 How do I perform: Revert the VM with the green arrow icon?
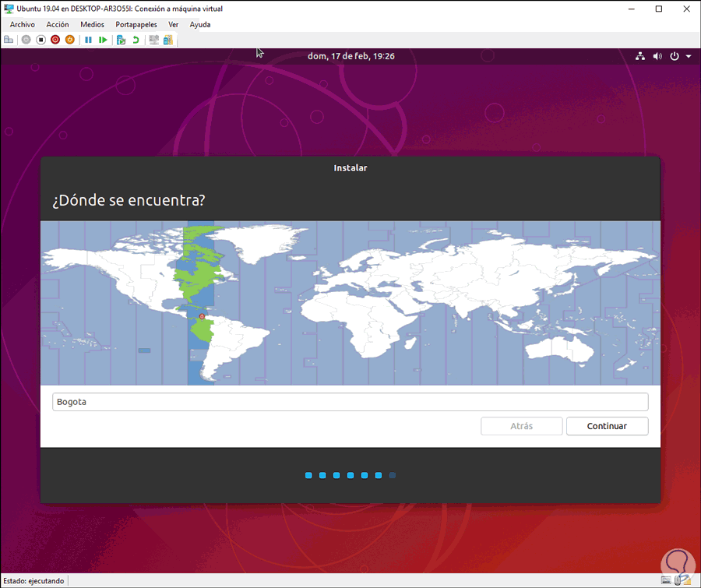(x=136, y=40)
